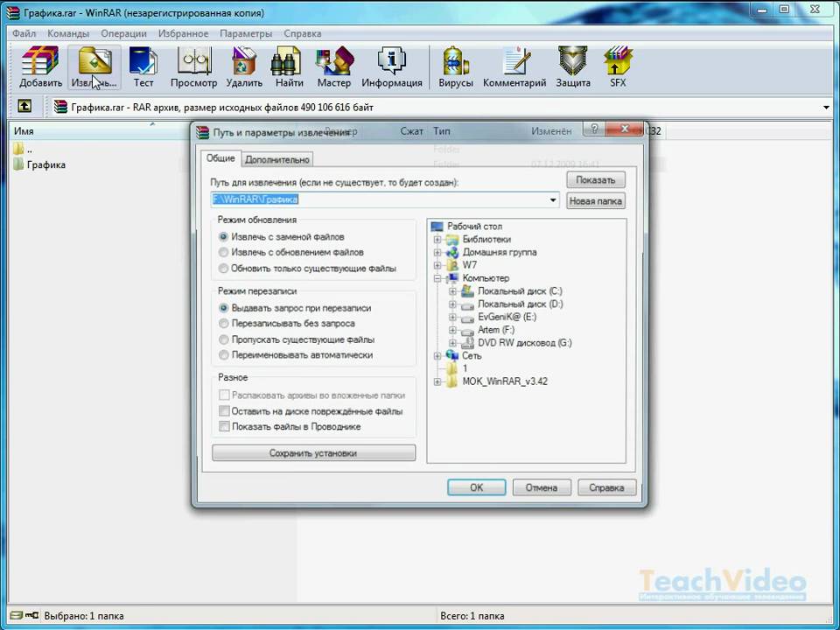This screenshot has height=630, width=840.
Task: Open the Комментарий tool
Action: 514,67
